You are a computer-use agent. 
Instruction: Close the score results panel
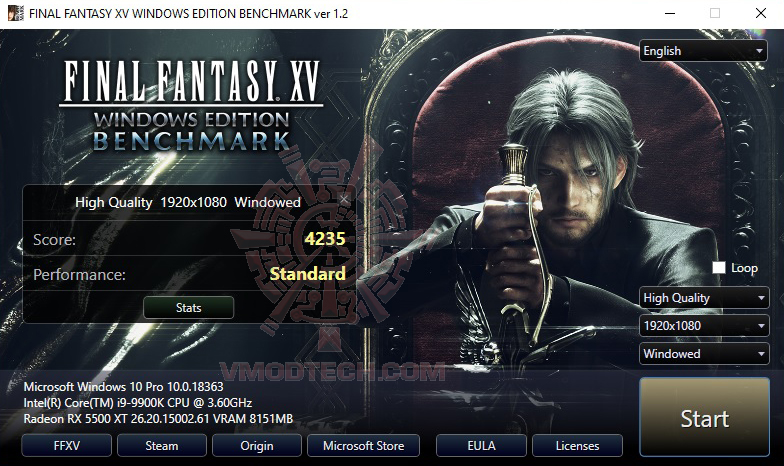344,200
